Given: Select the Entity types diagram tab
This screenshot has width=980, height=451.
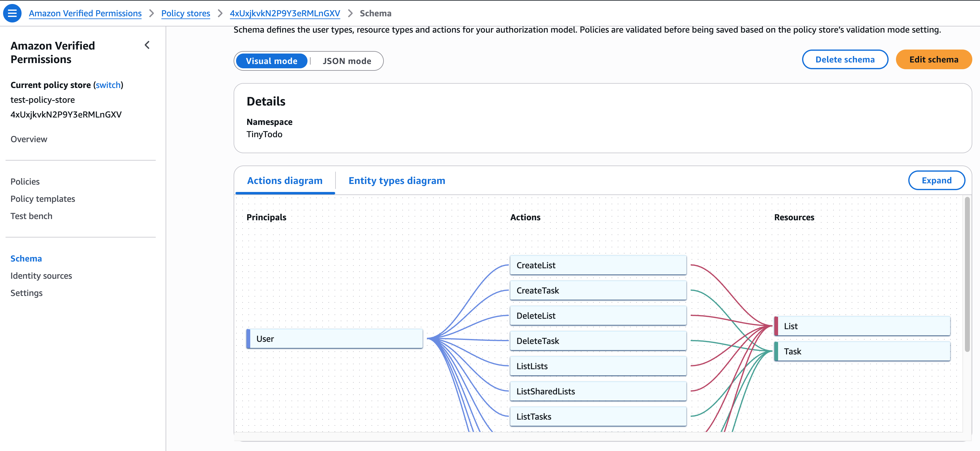Looking at the screenshot, I should pyautogui.click(x=396, y=180).
